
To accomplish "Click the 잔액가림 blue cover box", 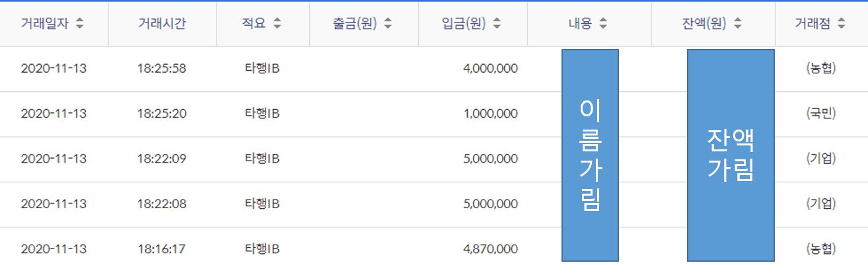I will click(x=731, y=155).
